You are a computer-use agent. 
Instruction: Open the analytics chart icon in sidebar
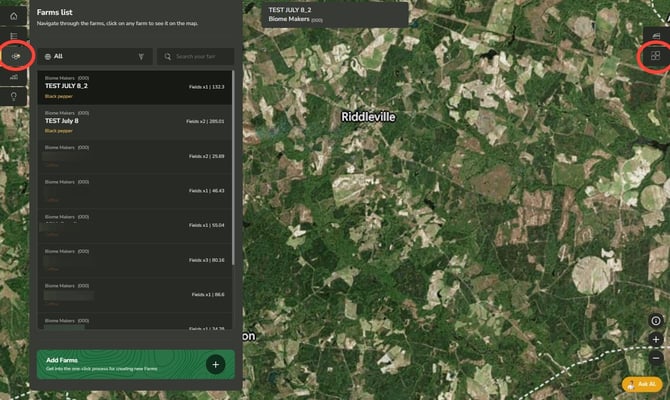pyautogui.click(x=14, y=77)
